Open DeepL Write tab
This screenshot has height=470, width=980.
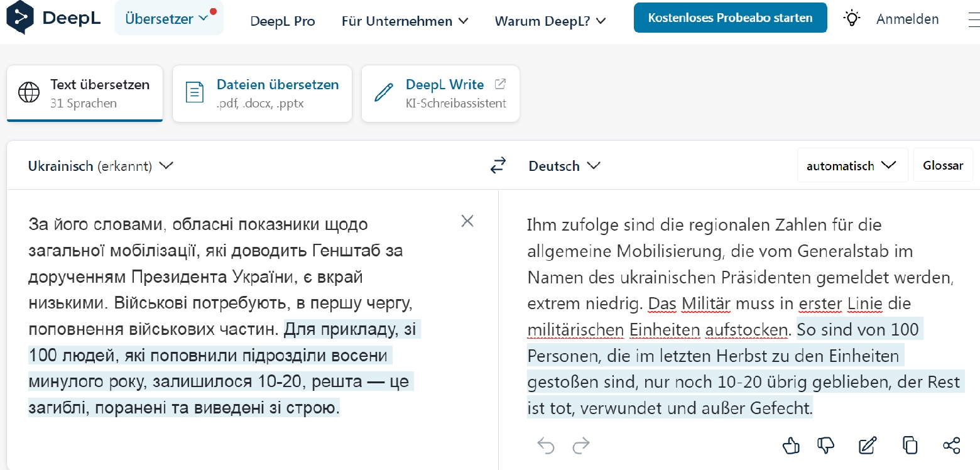(x=440, y=93)
